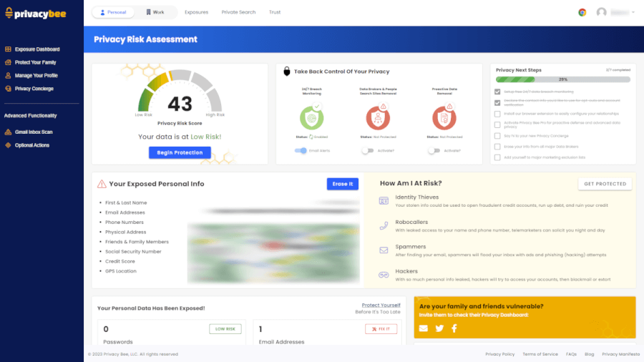Open Gmail Inbox Scan sidebar label
The image size is (644, 362).
(x=34, y=132)
